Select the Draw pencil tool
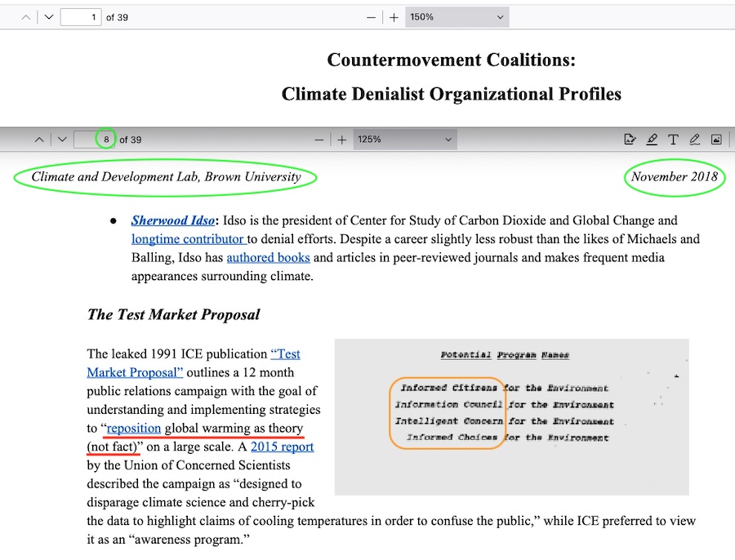 [695, 140]
